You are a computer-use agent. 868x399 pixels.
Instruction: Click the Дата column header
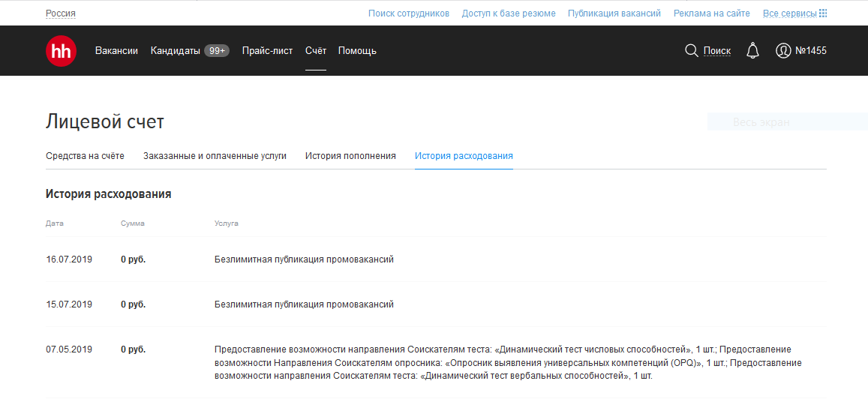(55, 223)
